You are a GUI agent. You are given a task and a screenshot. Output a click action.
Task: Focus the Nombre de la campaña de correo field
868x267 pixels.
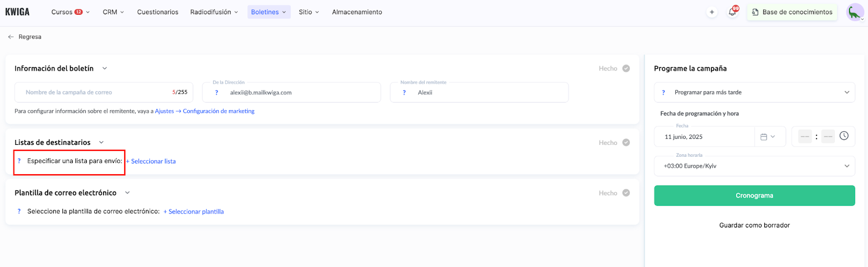(x=104, y=92)
